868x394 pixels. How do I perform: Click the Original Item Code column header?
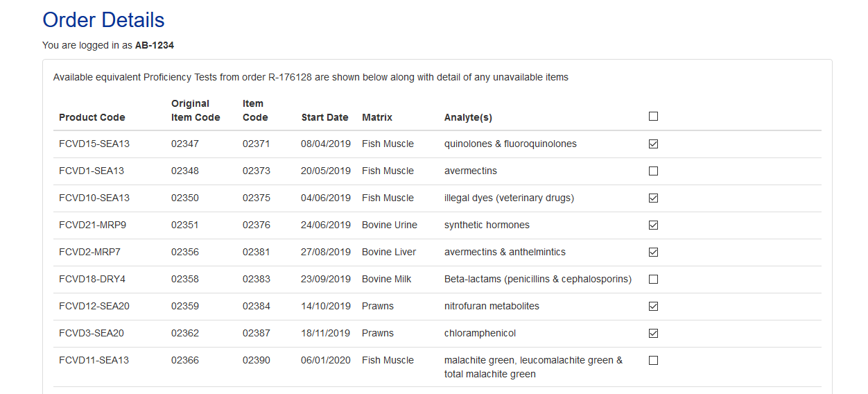tap(196, 110)
